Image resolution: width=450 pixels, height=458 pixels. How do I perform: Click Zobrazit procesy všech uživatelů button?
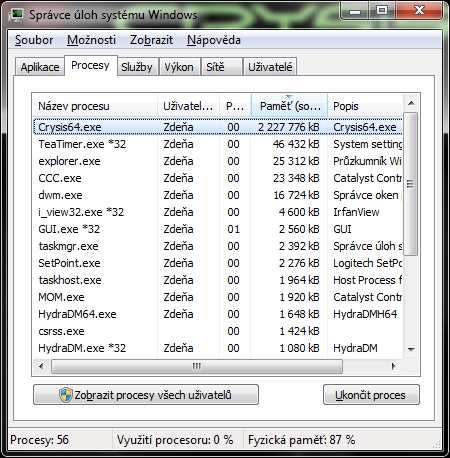146,395
